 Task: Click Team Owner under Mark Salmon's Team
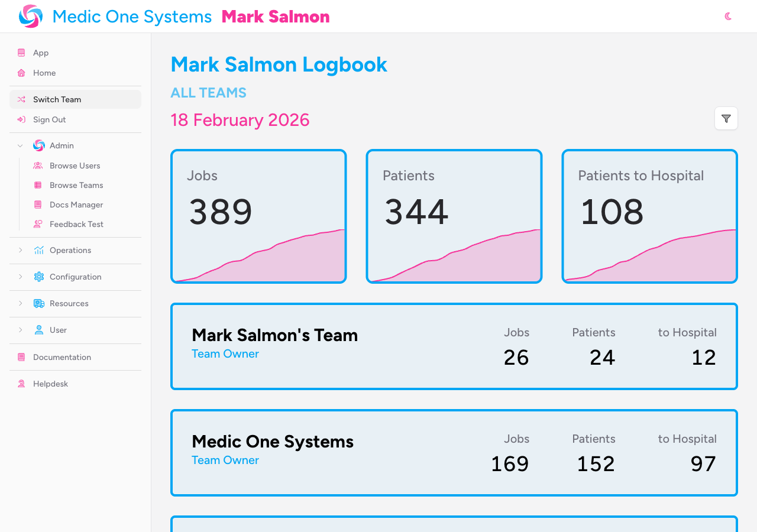[x=225, y=353]
